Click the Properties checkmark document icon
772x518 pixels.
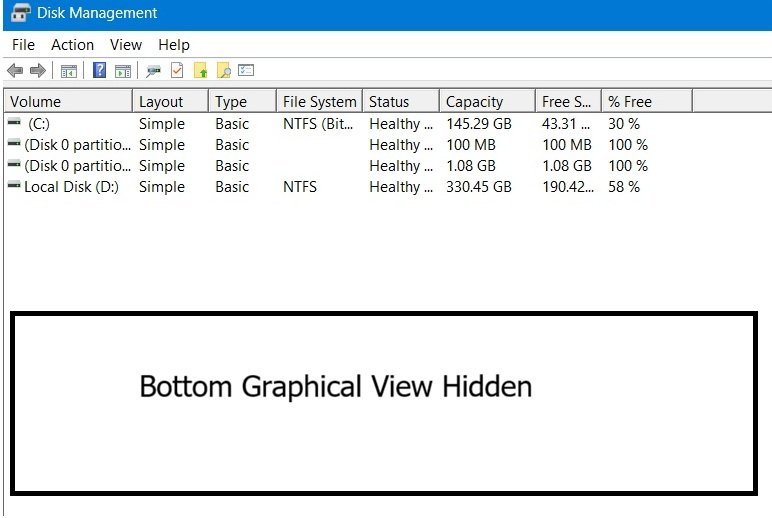pos(177,70)
